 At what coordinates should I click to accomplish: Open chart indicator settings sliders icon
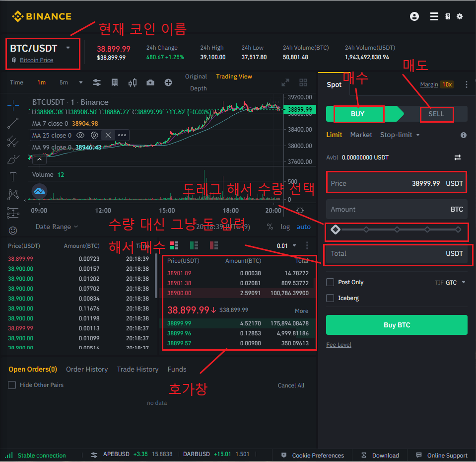(96, 82)
